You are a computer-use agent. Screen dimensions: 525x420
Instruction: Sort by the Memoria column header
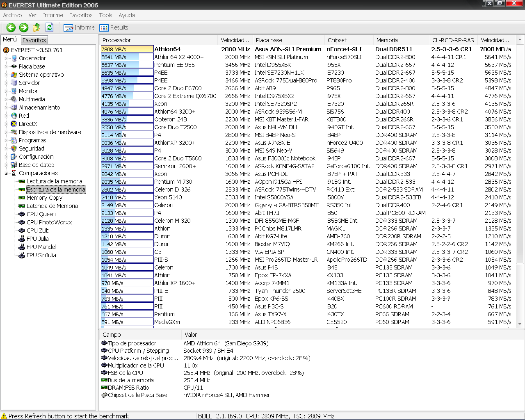pyautogui.click(x=401, y=40)
